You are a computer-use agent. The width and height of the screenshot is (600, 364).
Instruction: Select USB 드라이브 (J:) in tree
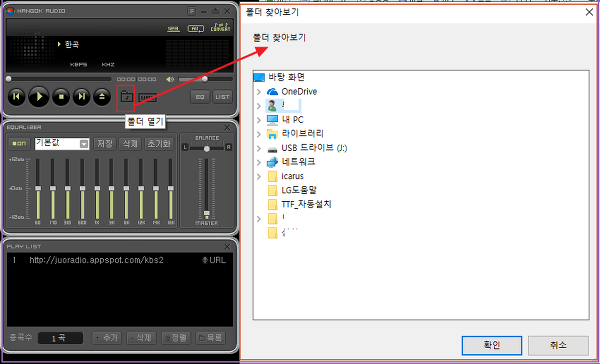point(314,148)
